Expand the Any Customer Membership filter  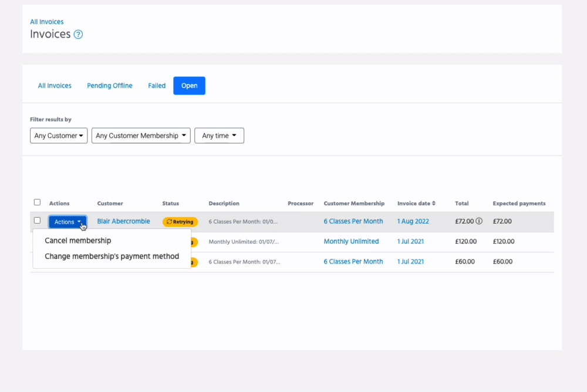141,136
